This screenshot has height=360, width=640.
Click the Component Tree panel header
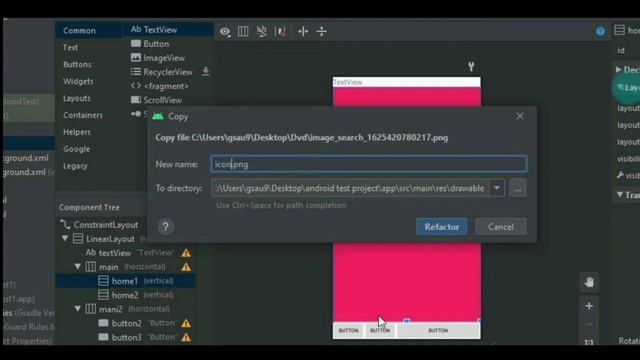point(89,207)
